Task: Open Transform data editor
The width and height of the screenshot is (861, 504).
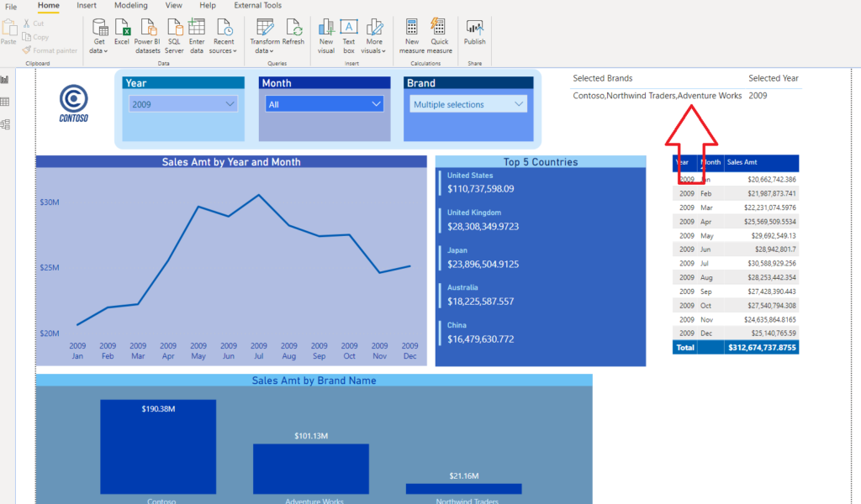Action: (x=265, y=35)
